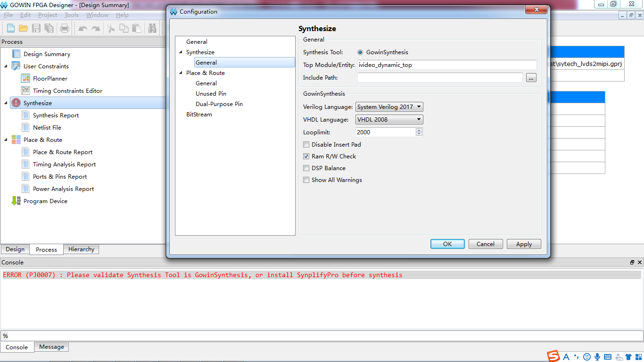Float the Console panel
The height and width of the screenshot is (362, 644).
pyautogui.click(x=632, y=263)
